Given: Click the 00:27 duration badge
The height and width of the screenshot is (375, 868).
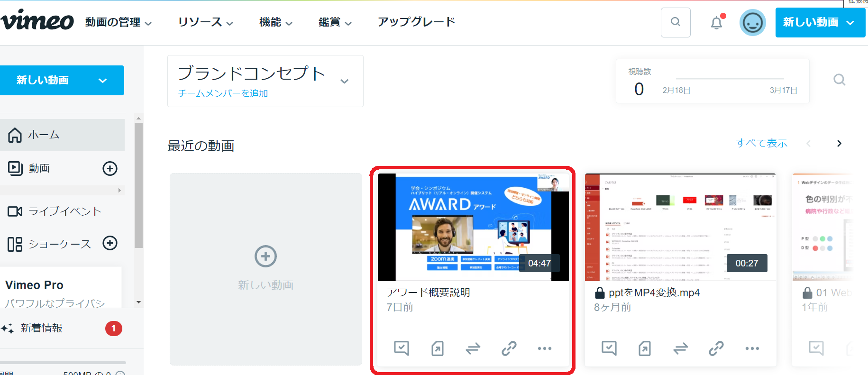Looking at the screenshot, I should [747, 263].
